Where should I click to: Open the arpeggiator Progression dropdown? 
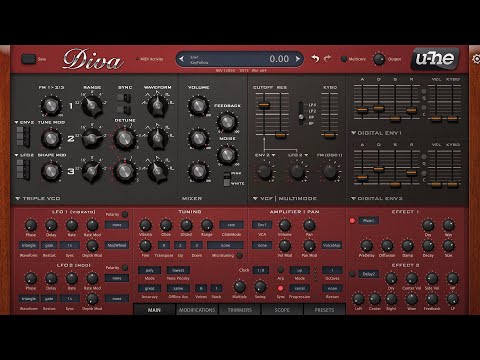(x=300, y=288)
